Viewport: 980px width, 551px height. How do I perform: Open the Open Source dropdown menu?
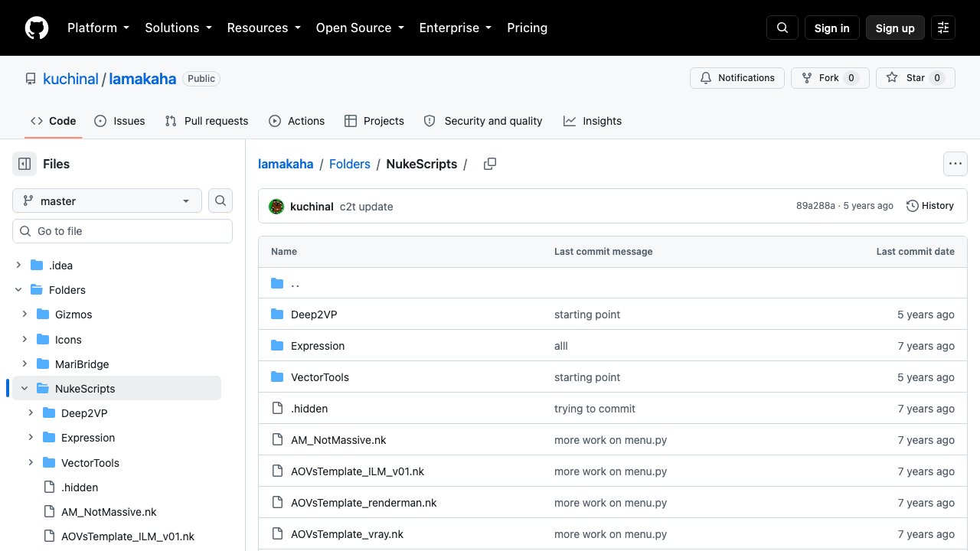(359, 28)
